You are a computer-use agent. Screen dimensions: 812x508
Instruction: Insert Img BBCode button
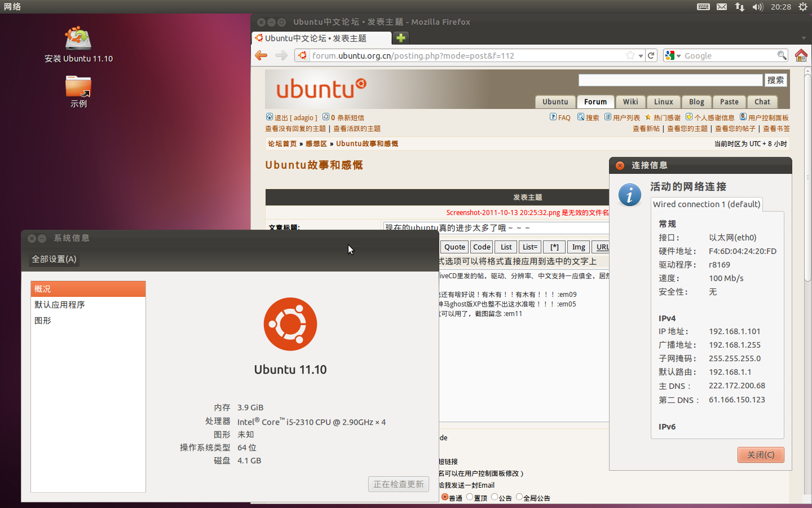(579, 247)
